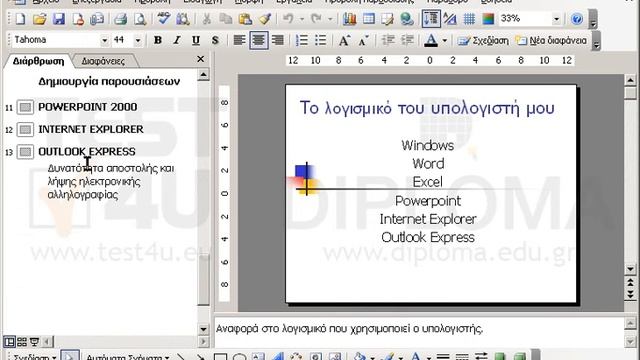Screen dimensions: 640x360
Task: Toggle center alignment button
Action: coord(259,40)
